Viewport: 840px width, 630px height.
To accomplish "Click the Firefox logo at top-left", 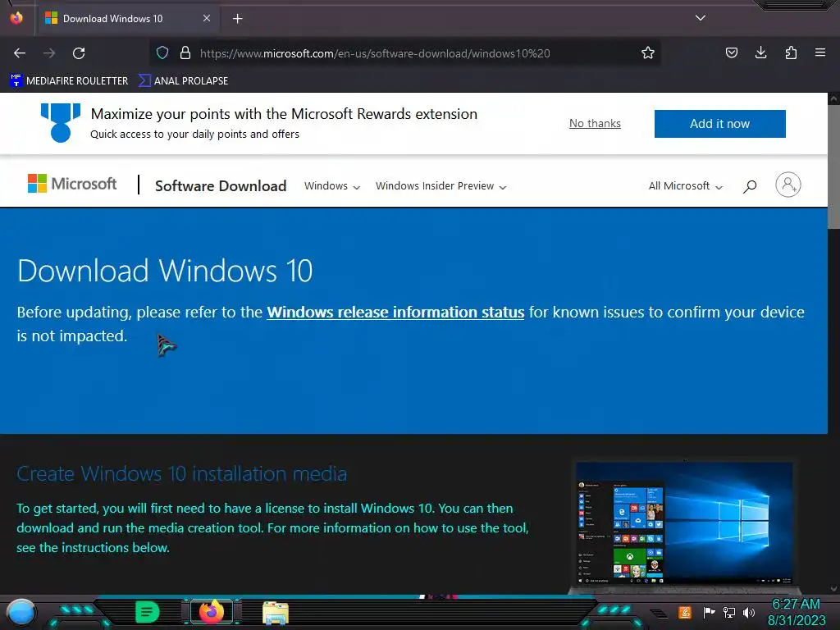I will tap(16, 18).
